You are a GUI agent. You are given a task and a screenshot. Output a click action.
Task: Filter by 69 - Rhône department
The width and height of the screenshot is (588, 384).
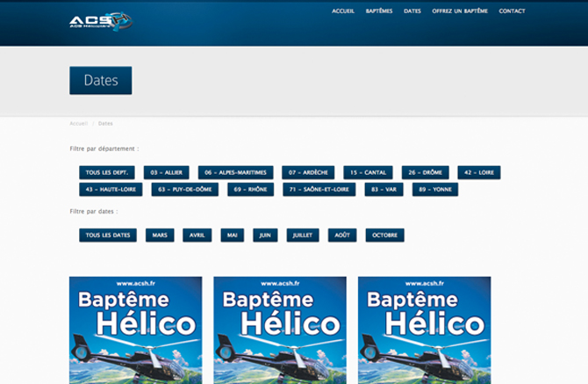click(250, 190)
